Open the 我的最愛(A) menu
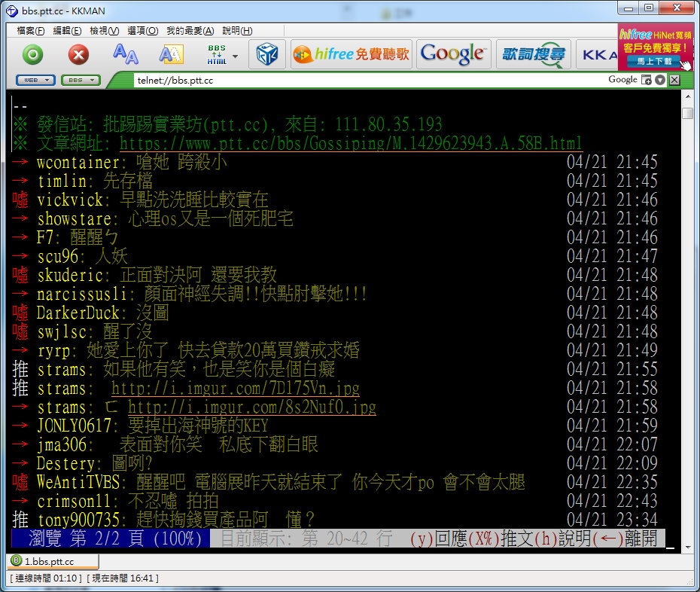700x592 pixels. click(190, 31)
